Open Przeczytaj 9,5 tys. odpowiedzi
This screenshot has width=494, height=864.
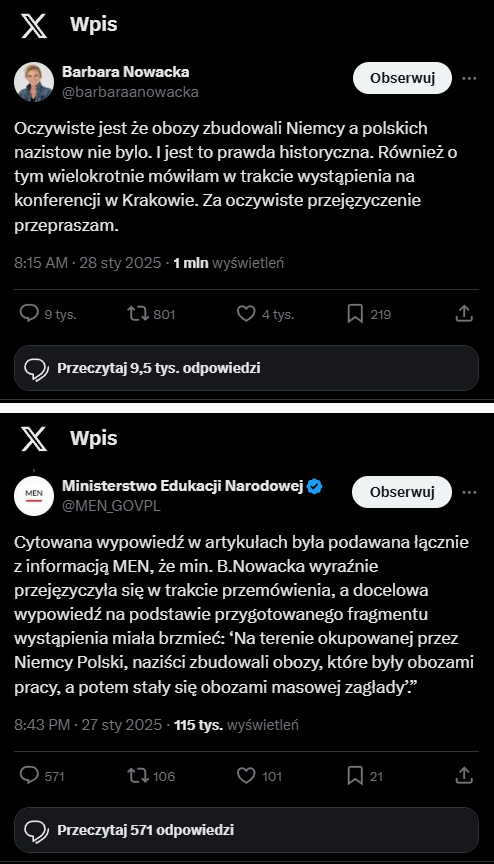(246, 368)
